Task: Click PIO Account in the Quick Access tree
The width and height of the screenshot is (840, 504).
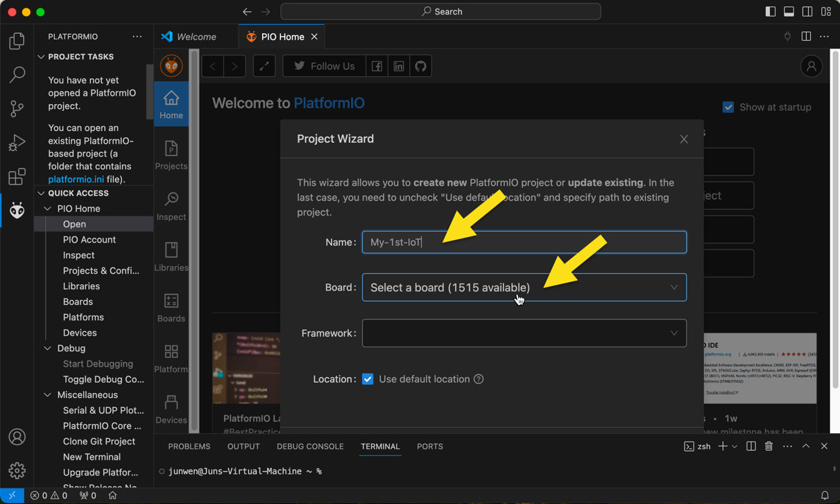Action: (x=89, y=240)
